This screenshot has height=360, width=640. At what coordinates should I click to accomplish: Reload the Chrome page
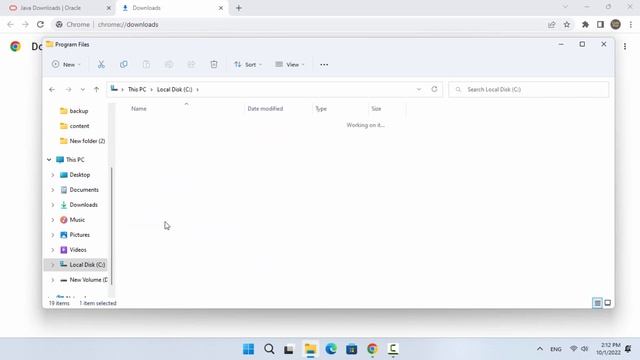[40, 24]
